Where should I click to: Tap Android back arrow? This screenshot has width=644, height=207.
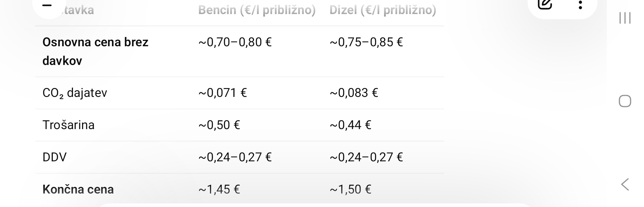click(x=625, y=184)
